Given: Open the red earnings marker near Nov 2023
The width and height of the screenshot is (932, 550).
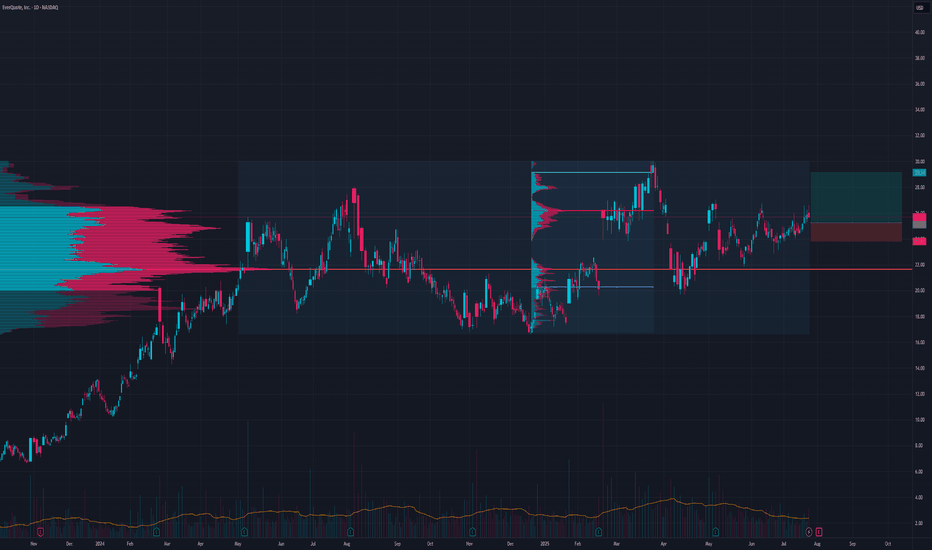Looking at the screenshot, I should [40, 532].
